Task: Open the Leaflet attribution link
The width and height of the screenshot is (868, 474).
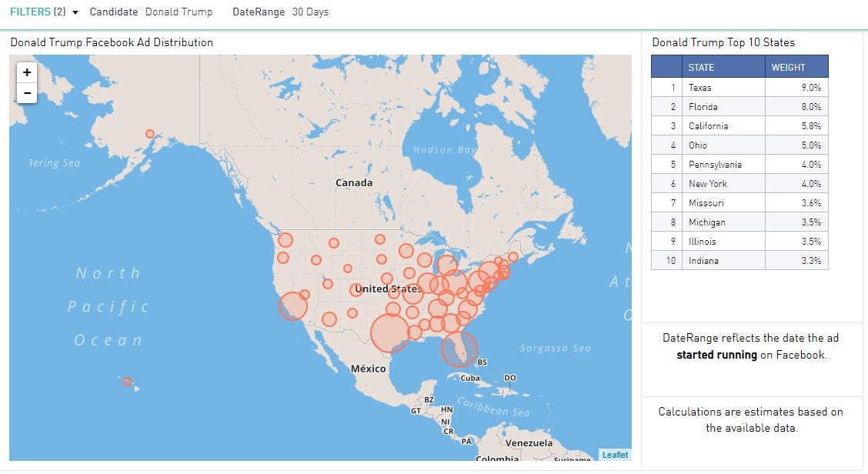Action: (615, 455)
